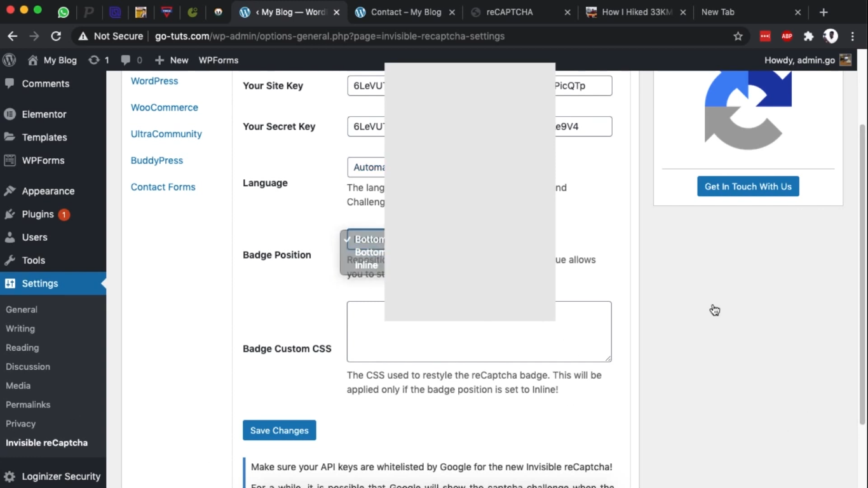Image resolution: width=868 pixels, height=488 pixels.
Task: Open the WordPress settings section link
Action: [x=154, y=81]
